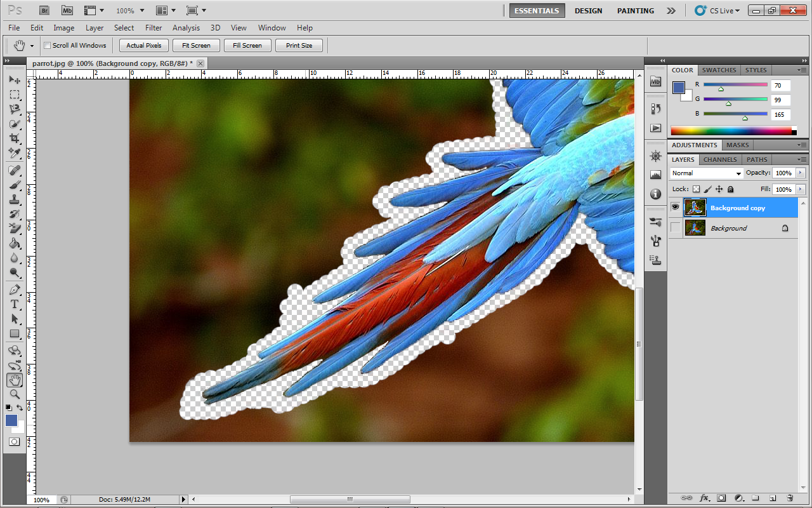Viewport: 812px width, 508px height.
Task: Select the Zoom tool in the toolbox
Action: pyautogui.click(x=15, y=394)
